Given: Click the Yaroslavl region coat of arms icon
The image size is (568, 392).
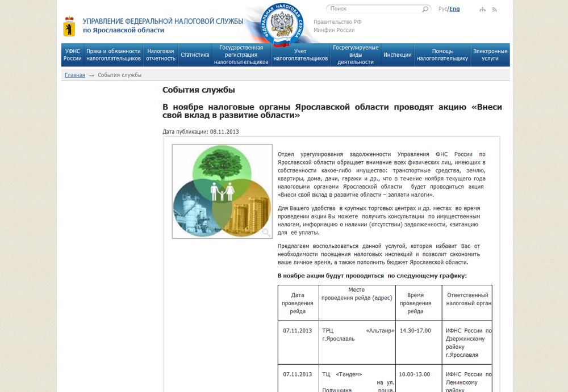Looking at the screenshot, I should pos(69,26).
